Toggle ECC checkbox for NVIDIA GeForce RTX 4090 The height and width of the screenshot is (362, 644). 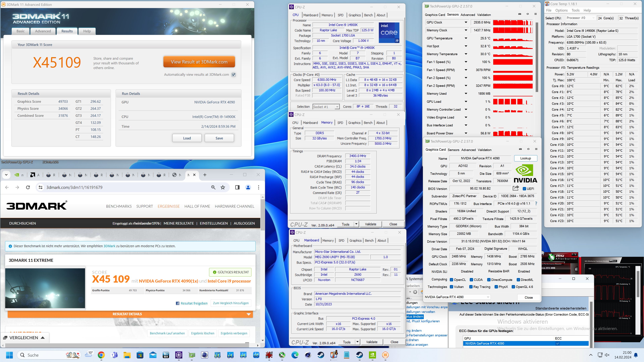[x=557, y=344]
